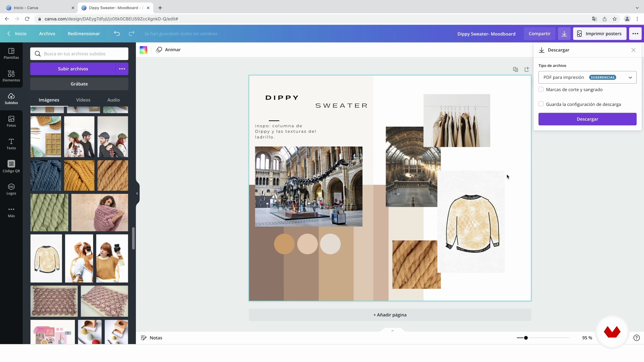Click the browser translate icon
The image size is (644, 362).
595,19
